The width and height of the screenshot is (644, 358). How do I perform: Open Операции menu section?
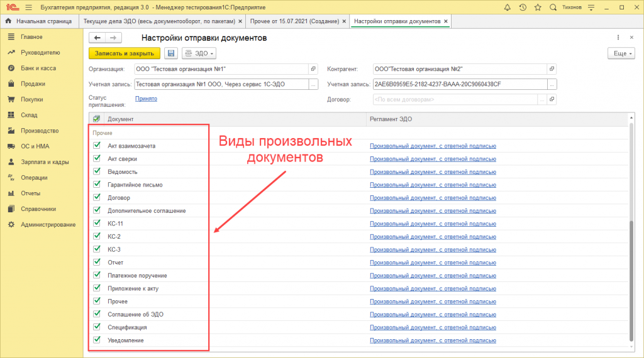pyautogui.click(x=34, y=178)
